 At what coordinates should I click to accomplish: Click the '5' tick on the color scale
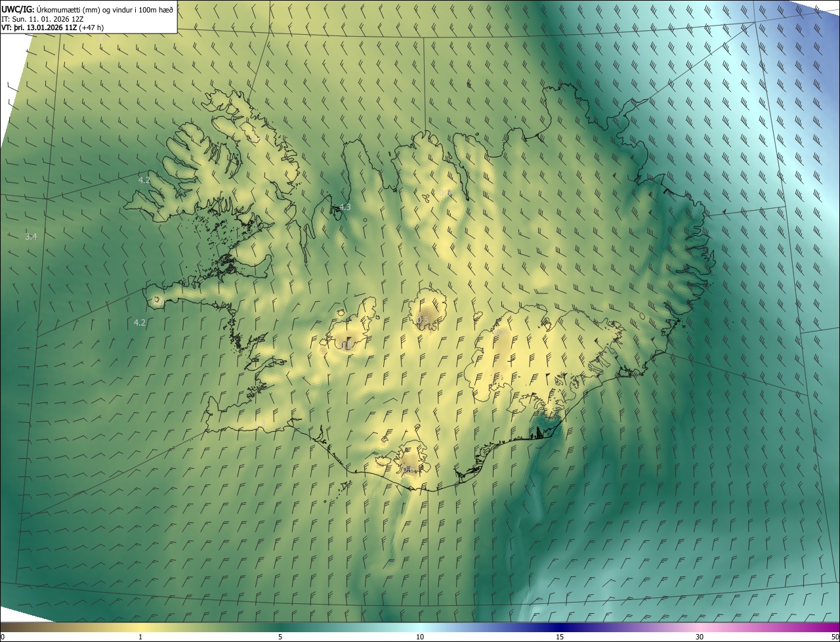[280, 637]
